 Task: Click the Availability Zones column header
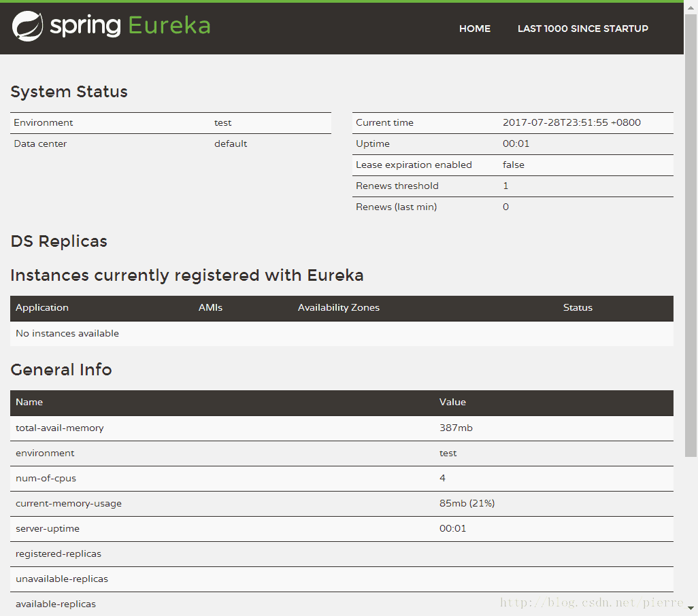point(338,308)
